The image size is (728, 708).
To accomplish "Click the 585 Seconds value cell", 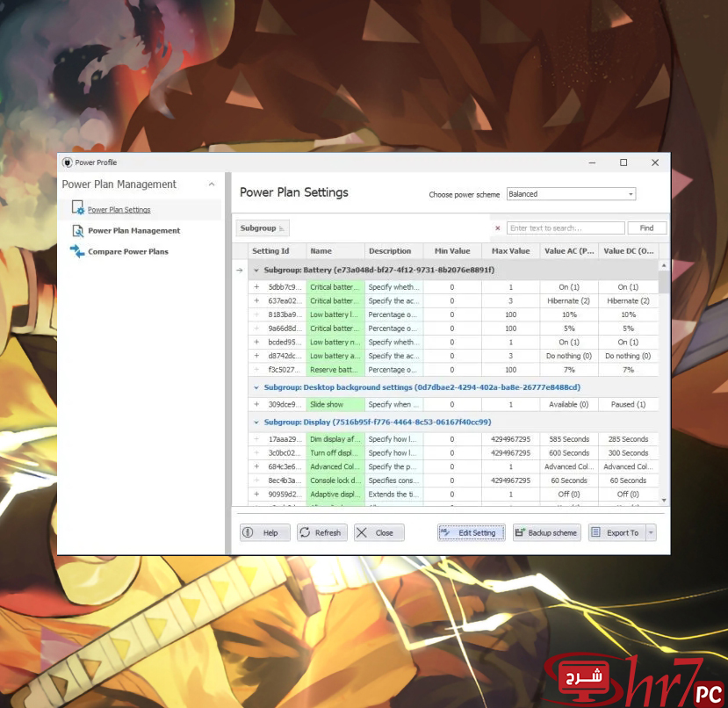I will (x=569, y=439).
